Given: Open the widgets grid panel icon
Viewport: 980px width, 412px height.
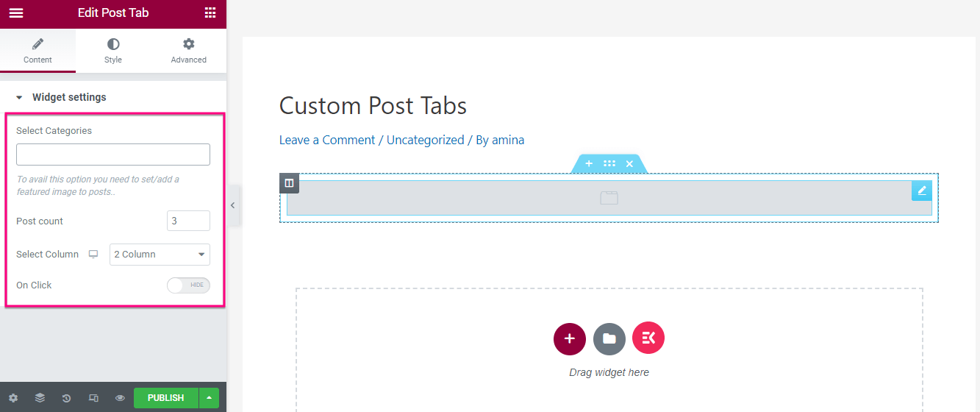Looking at the screenshot, I should 210,13.
